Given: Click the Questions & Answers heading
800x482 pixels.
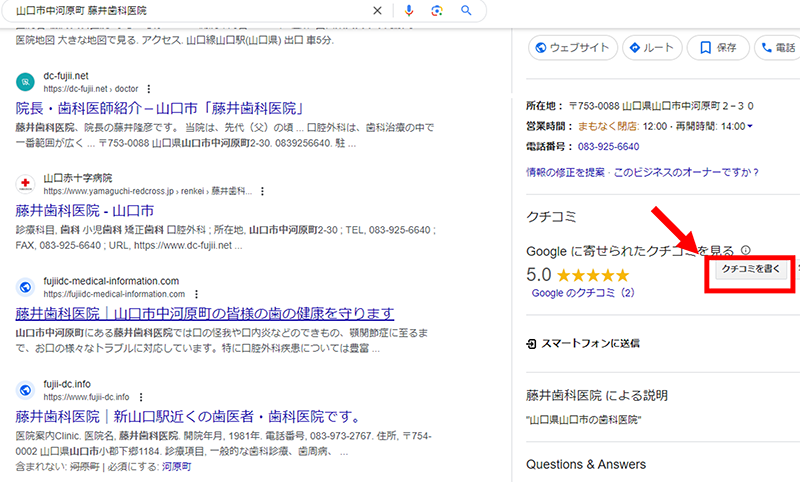Looking at the screenshot, I should coord(586,465).
